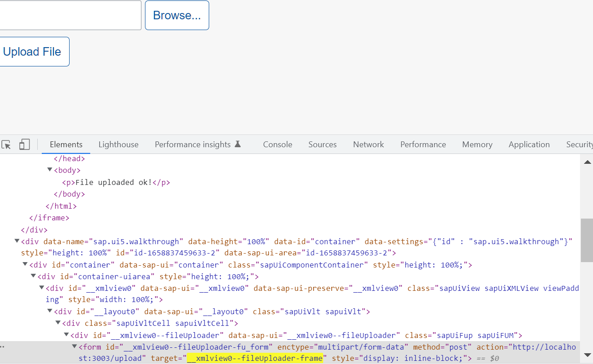Collapse the __layout0 div element
This screenshot has width=593, height=364.
coord(49,311)
